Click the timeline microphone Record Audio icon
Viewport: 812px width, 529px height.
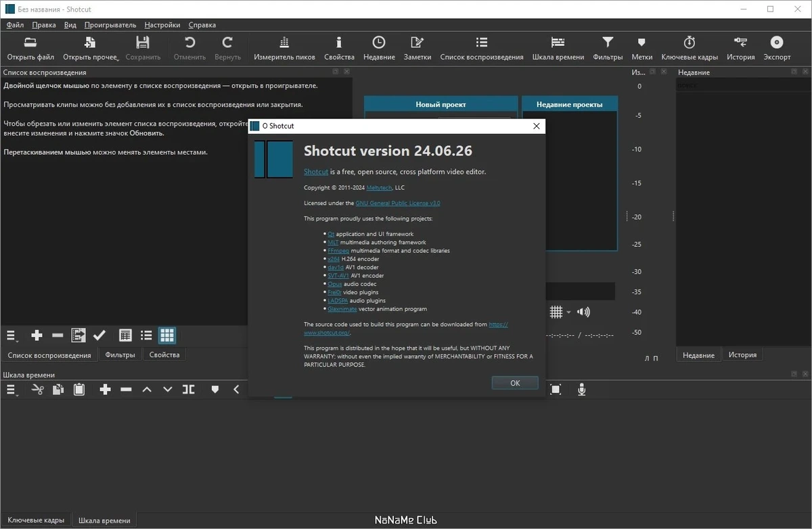pos(581,389)
